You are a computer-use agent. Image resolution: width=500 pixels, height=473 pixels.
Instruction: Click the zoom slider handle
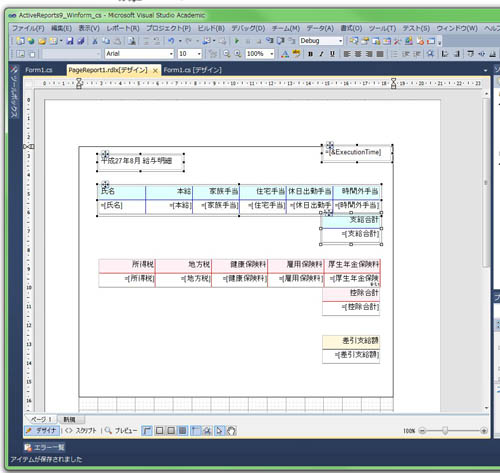click(445, 431)
